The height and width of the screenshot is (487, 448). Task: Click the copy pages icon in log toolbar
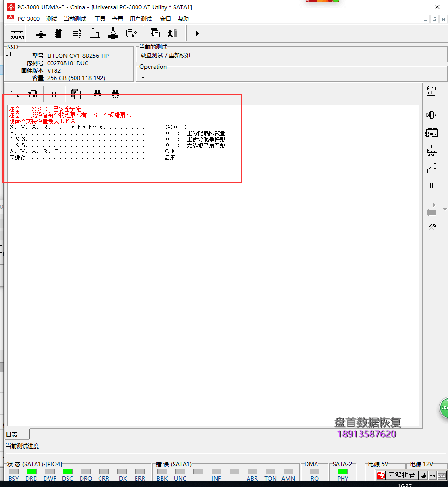tap(76, 94)
